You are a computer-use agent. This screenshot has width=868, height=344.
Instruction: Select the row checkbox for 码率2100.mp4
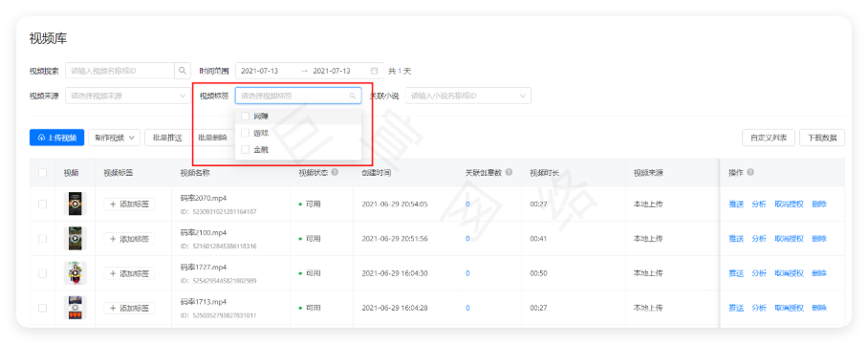click(x=43, y=238)
